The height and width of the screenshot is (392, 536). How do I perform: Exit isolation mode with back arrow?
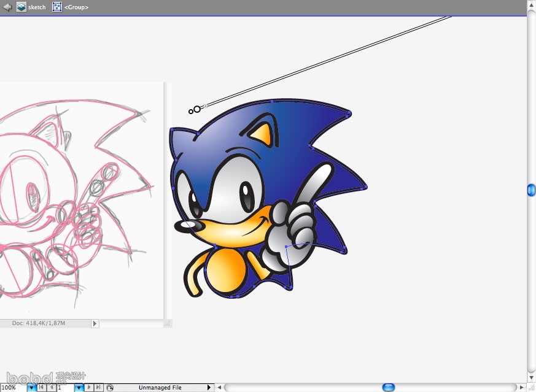7,7
